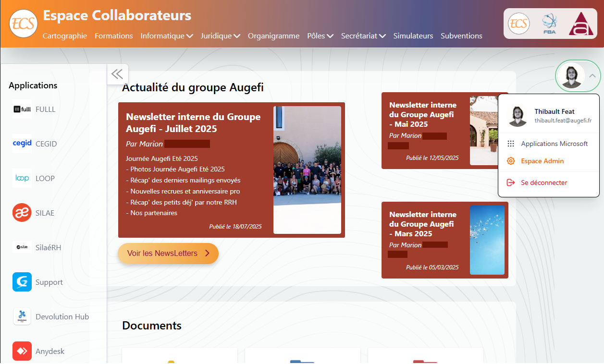
Task: Collapse the Applications sidebar
Action: pyautogui.click(x=117, y=74)
